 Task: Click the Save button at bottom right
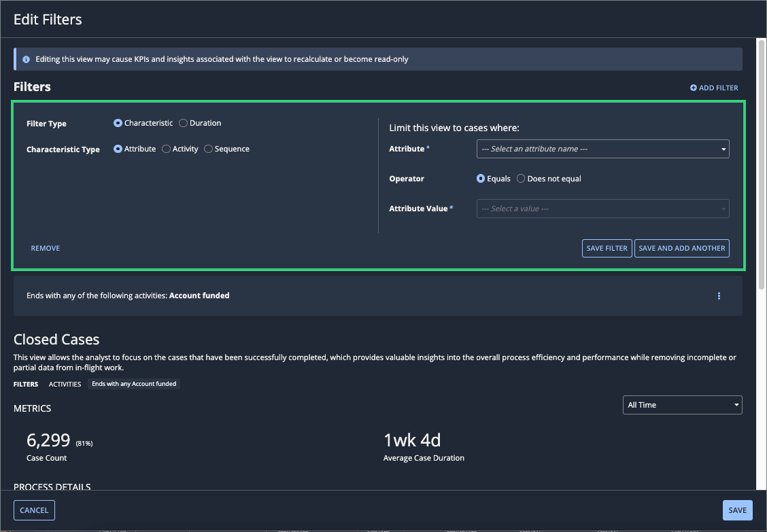pyautogui.click(x=737, y=510)
